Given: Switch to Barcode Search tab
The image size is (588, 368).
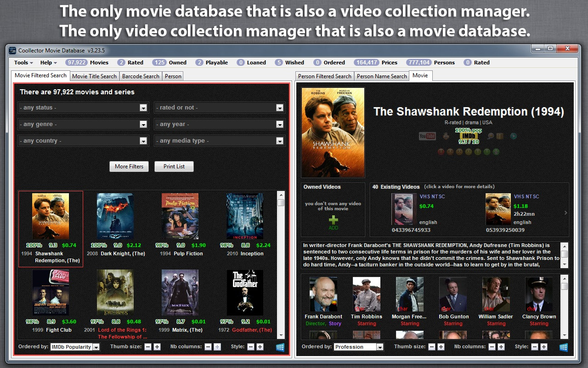Looking at the screenshot, I should (x=141, y=76).
